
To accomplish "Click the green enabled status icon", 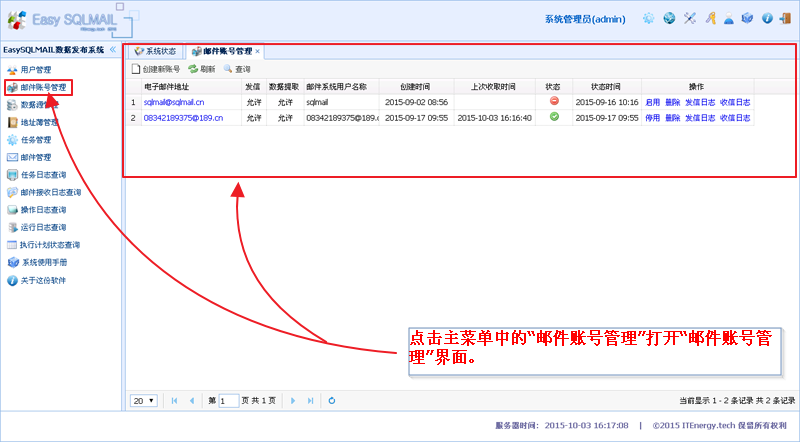I will tap(554, 117).
